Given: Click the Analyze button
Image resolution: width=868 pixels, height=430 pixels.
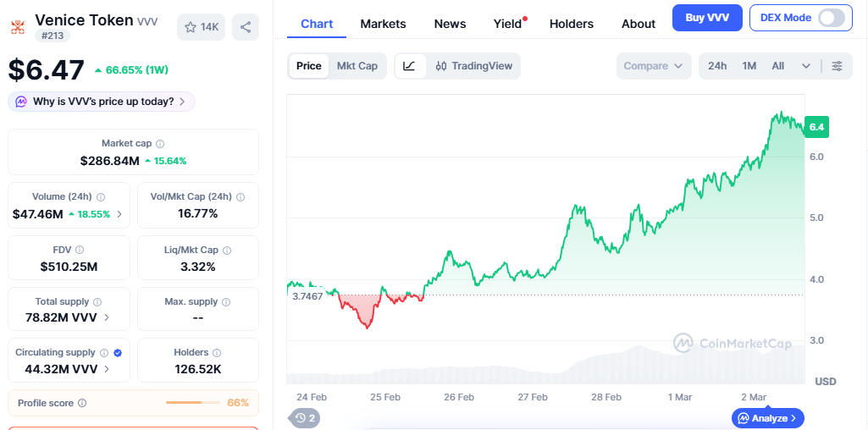Looking at the screenshot, I should tap(768, 418).
